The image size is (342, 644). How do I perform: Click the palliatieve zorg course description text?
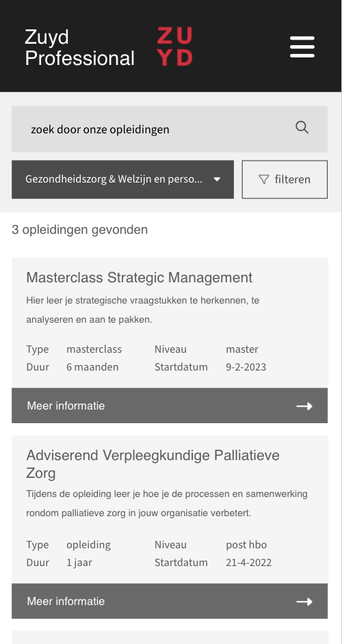(x=167, y=504)
